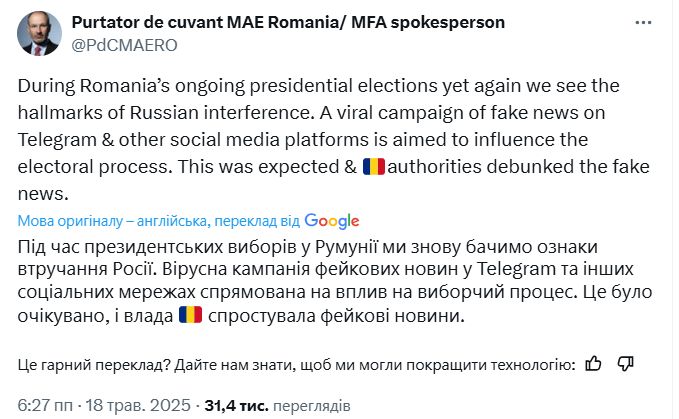Click the Ukrainian text 'втручання Росії'
This screenshot has height=419, width=679.
click(84, 268)
